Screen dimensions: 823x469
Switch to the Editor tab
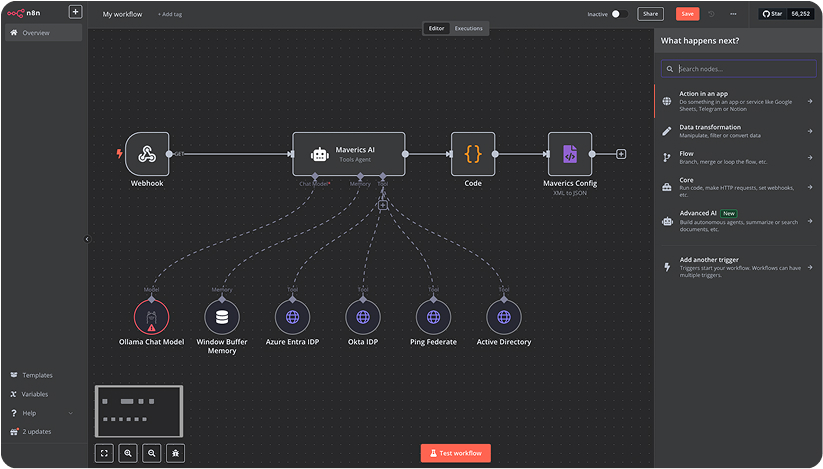(x=436, y=28)
